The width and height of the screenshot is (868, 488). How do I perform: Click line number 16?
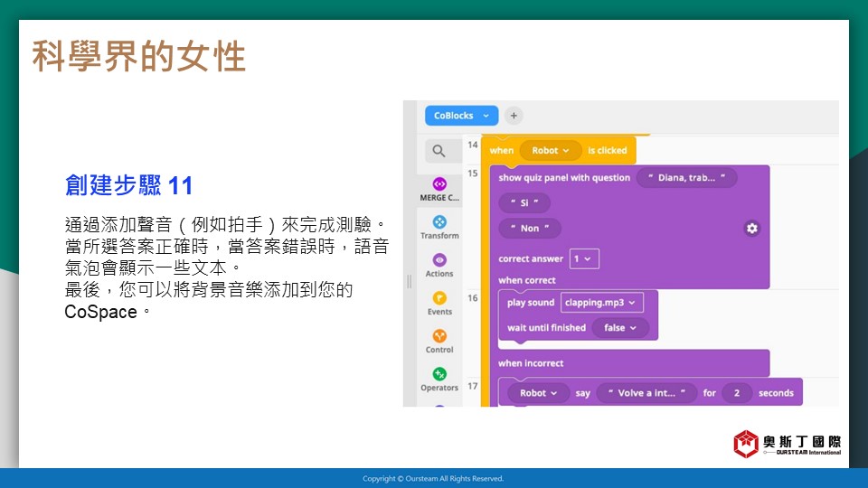click(472, 297)
